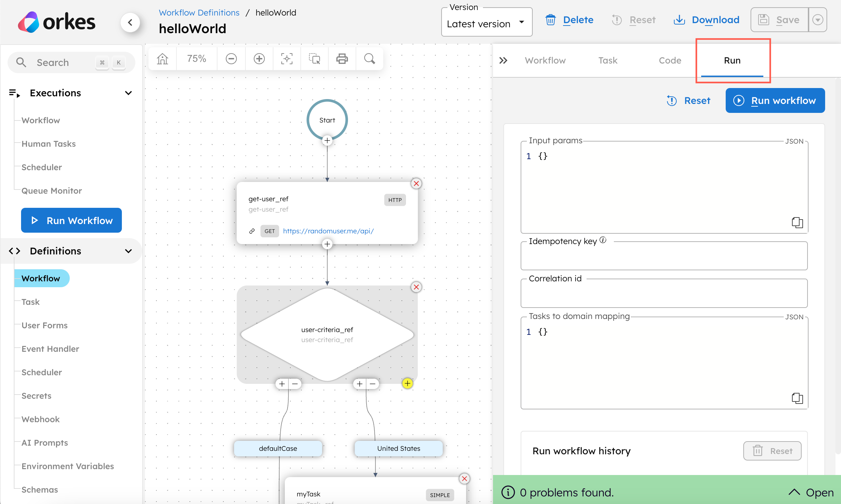Click the Idempotency key info icon
841x504 pixels.
coord(603,240)
